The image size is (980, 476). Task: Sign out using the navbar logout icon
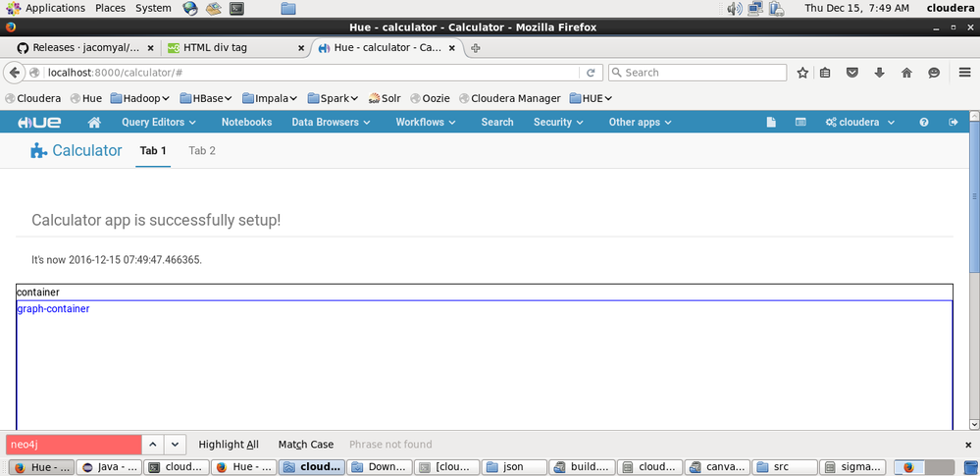click(954, 122)
